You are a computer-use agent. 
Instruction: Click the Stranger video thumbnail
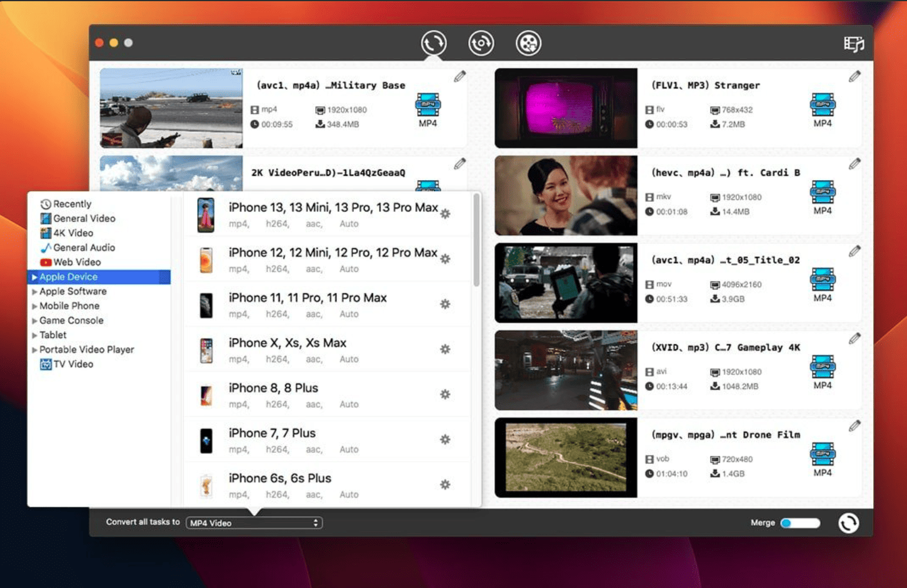pos(566,108)
